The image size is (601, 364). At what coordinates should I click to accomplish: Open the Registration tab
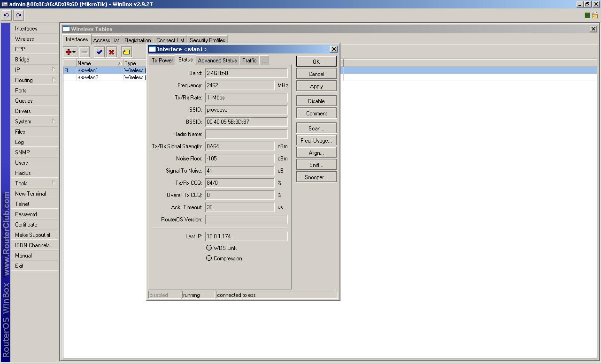coord(138,40)
